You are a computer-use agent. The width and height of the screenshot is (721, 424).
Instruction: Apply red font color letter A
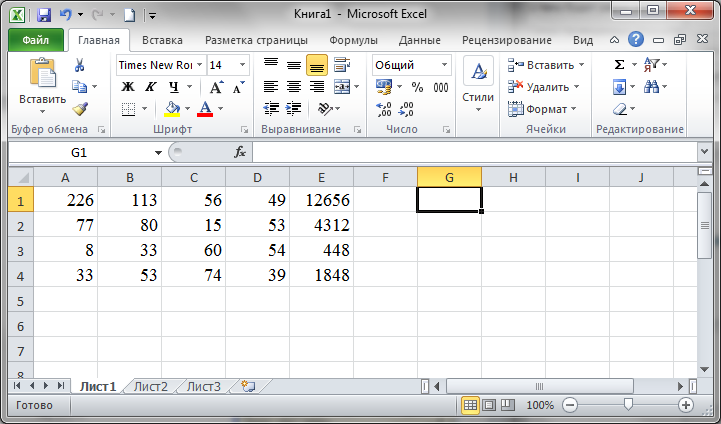205,109
